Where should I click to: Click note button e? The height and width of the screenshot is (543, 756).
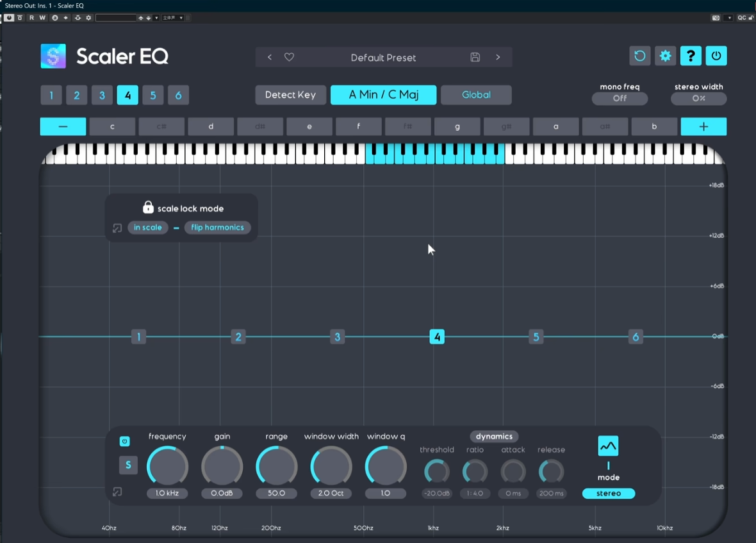click(309, 126)
